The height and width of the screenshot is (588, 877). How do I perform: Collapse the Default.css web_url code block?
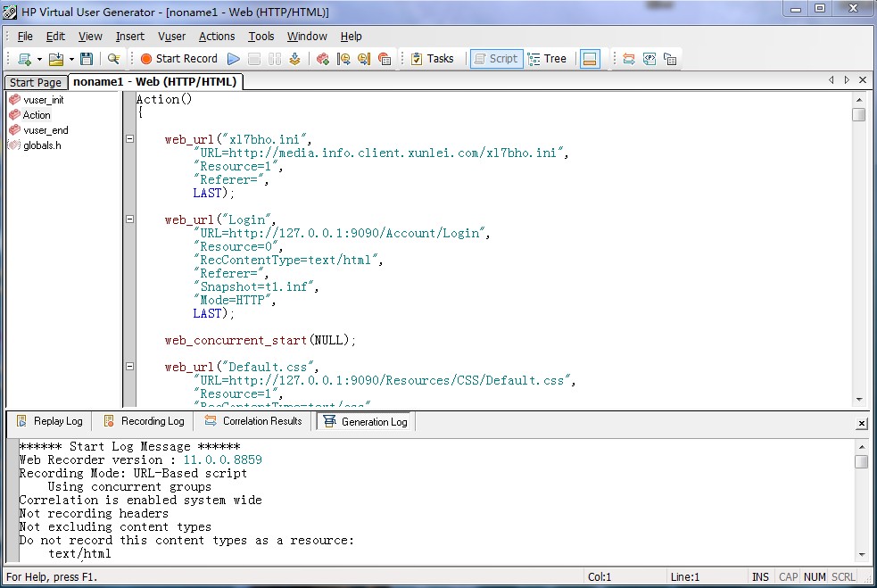[x=129, y=366]
